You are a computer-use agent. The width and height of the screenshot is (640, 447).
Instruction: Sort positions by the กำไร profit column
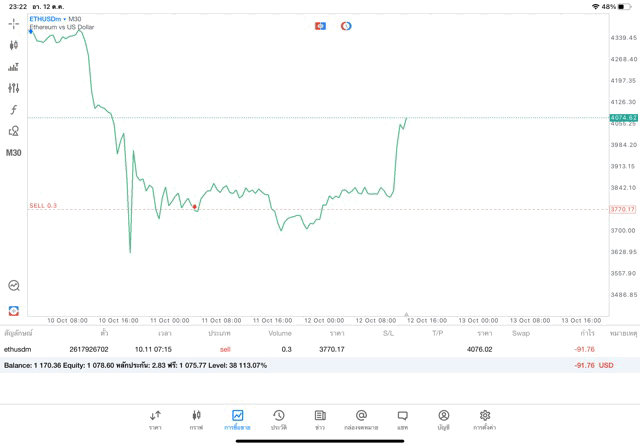(x=587, y=333)
